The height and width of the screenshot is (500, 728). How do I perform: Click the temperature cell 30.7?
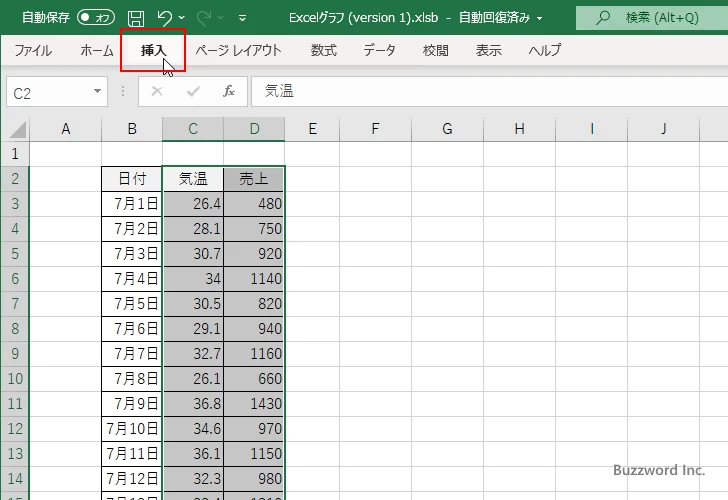click(193, 253)
